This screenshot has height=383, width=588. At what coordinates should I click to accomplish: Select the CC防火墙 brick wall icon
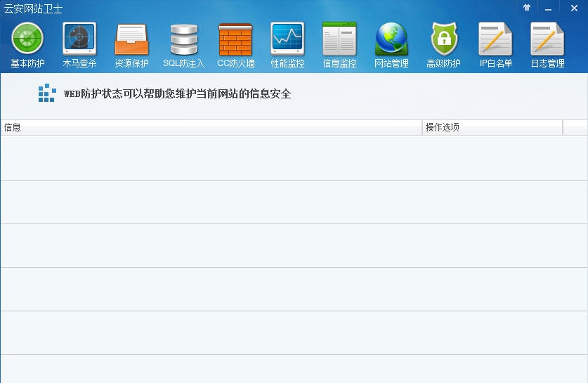coord(235,39)
